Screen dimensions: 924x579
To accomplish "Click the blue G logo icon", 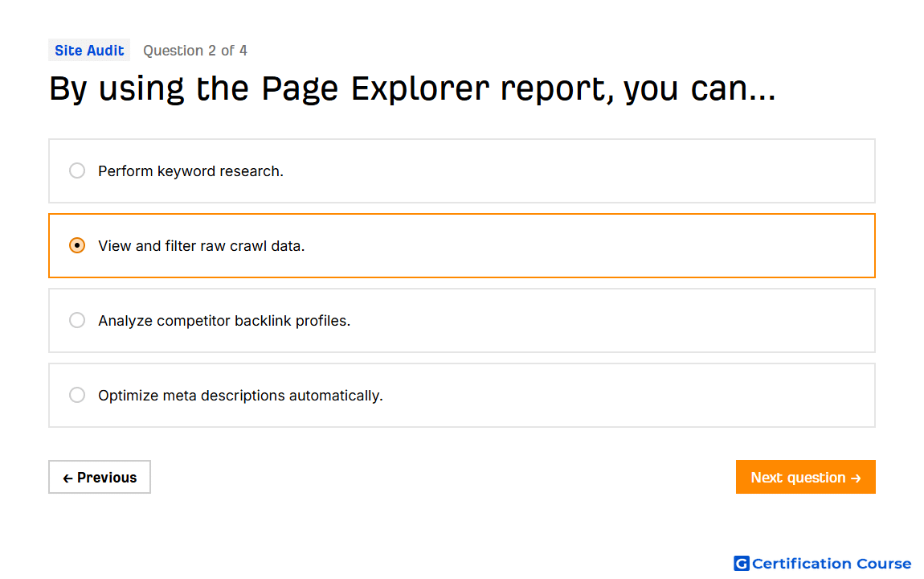I will 742,564.
